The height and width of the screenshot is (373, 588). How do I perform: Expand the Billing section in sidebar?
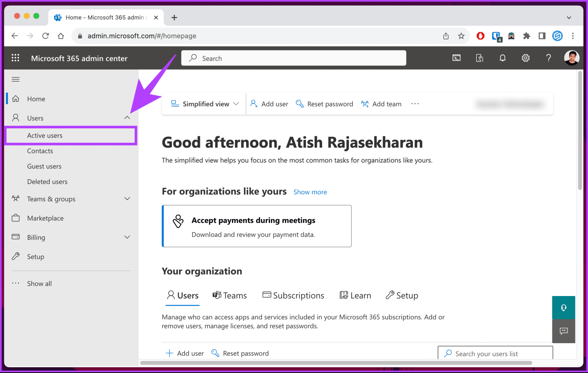[x=127, y=237]
